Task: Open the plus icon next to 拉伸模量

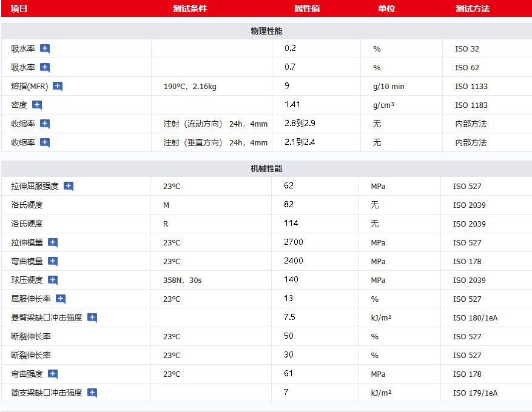Action: [53, 242]
